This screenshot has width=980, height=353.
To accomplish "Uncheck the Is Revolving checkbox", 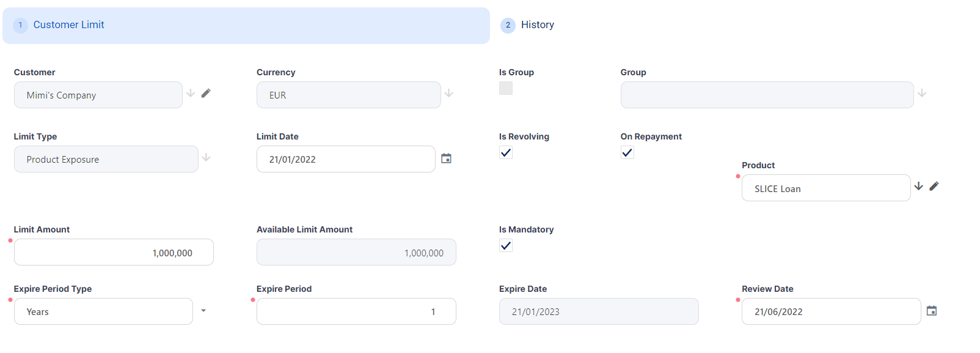I will 506,153.
